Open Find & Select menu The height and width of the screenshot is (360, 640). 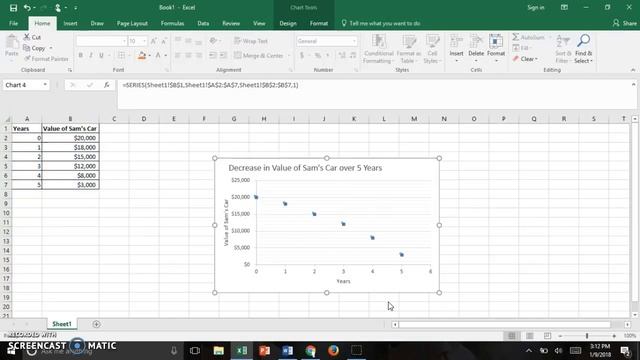(x=583, y=49)
